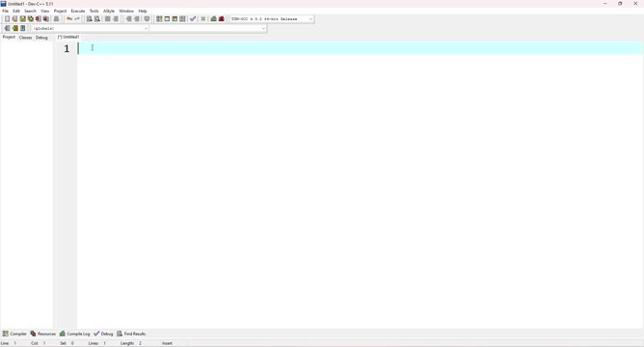Viewport: 644px width, 347px height.
Task: Click the 'Lines: 1' status bar entry
Action: (x=97, y=343)
